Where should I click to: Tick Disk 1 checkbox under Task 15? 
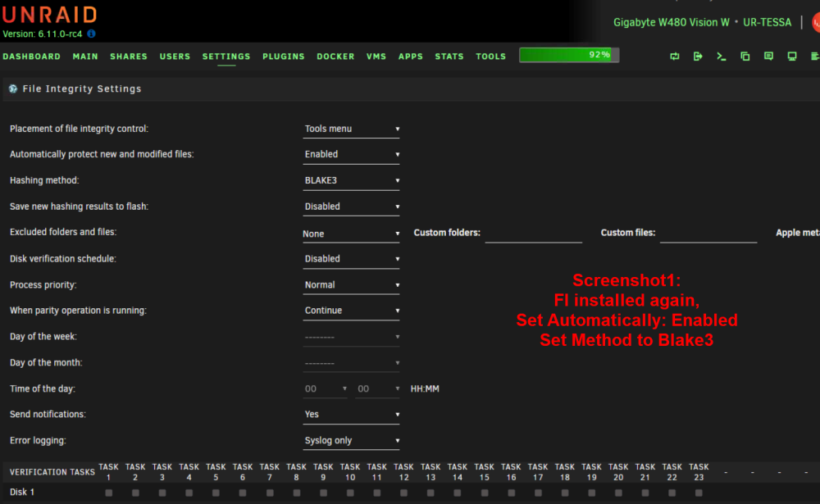coord(485,493)
